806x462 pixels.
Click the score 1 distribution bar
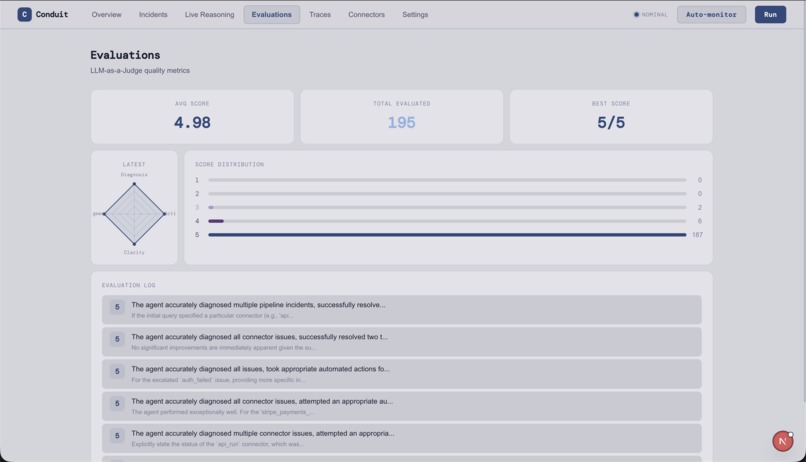447,180
